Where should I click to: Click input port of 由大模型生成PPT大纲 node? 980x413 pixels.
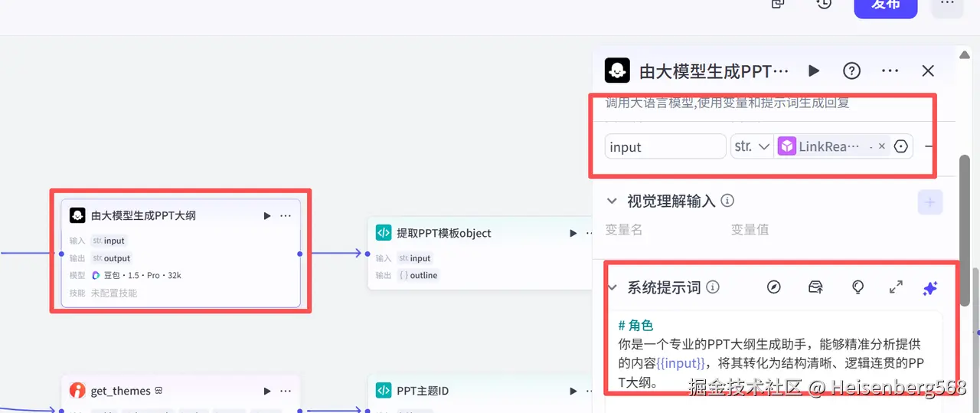61,254
